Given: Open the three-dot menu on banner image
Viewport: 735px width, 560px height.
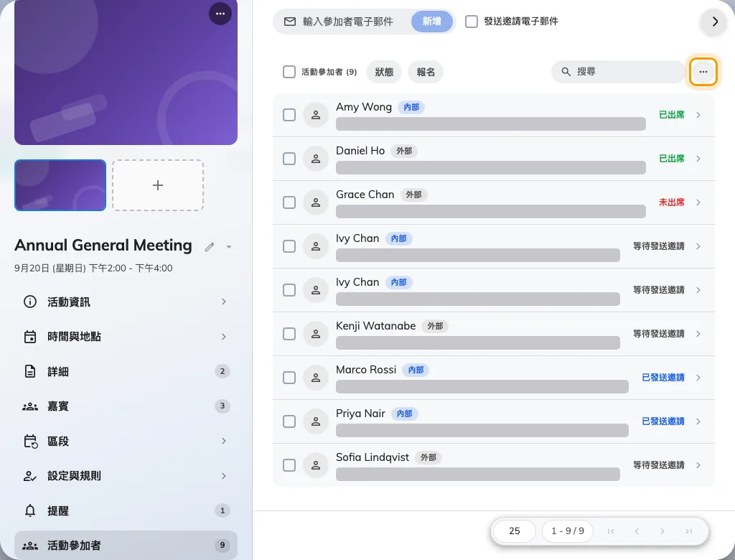Looking at the screenshot, I should [x=220, y=14].
